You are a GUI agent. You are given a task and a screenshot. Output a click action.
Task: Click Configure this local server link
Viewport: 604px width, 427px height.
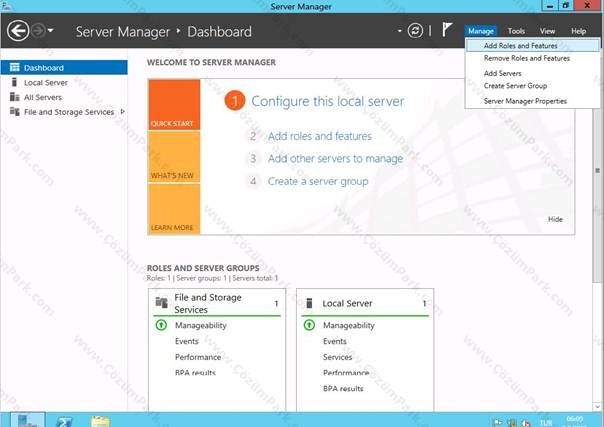click(327, 101)
